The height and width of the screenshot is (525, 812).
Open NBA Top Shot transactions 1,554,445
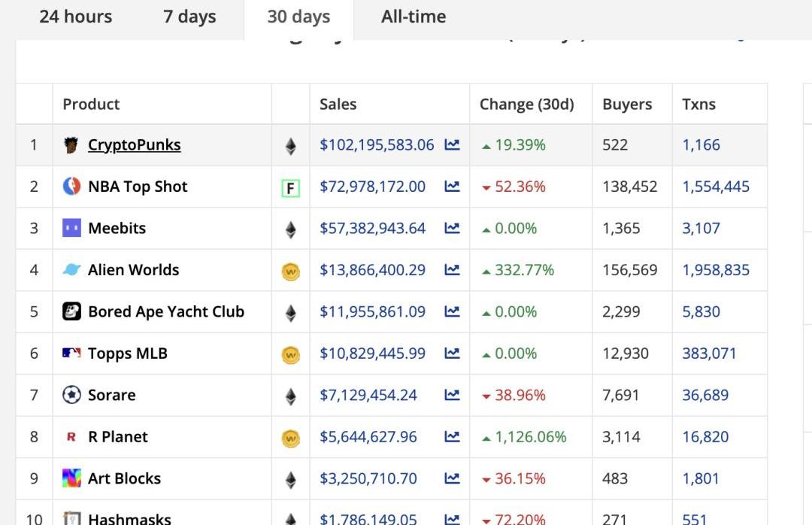716,186
